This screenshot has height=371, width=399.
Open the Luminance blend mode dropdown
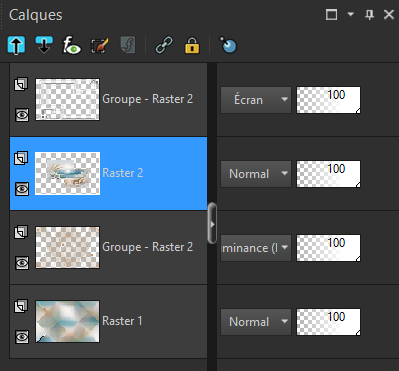256,248
